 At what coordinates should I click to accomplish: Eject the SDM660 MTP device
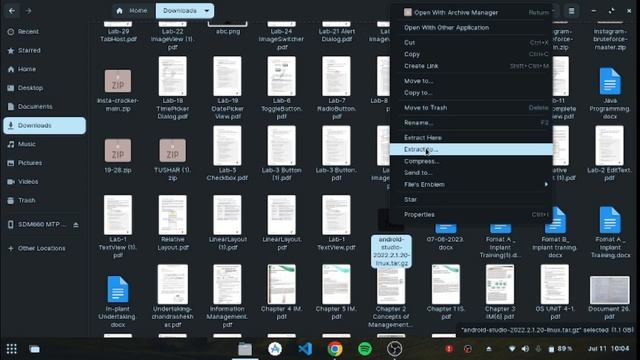76,224
